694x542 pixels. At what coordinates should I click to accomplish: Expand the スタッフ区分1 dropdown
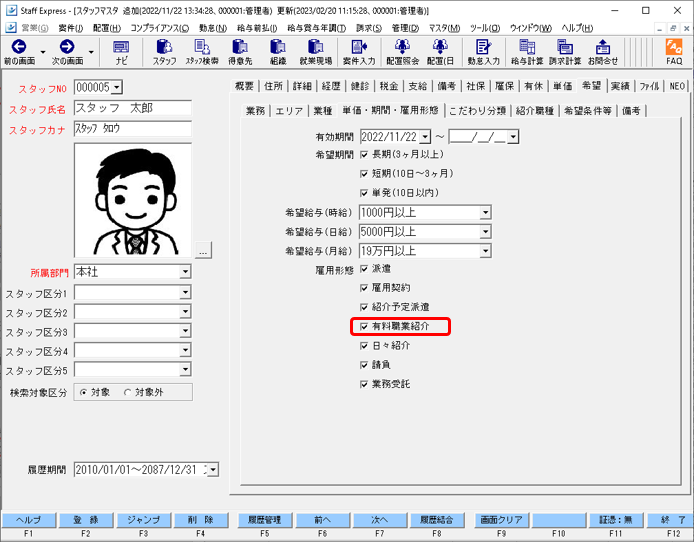[x=185, y=292]
